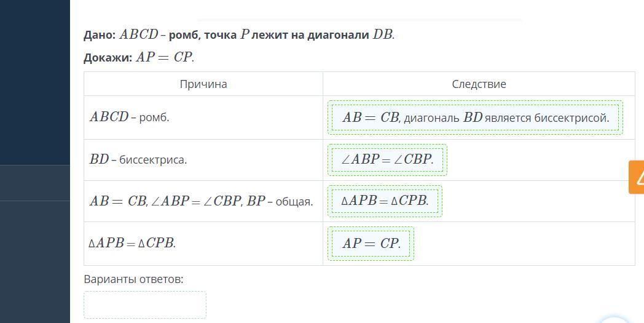Click the 'Докажи: AP = CP' line
644x323 pixels.
139,57
